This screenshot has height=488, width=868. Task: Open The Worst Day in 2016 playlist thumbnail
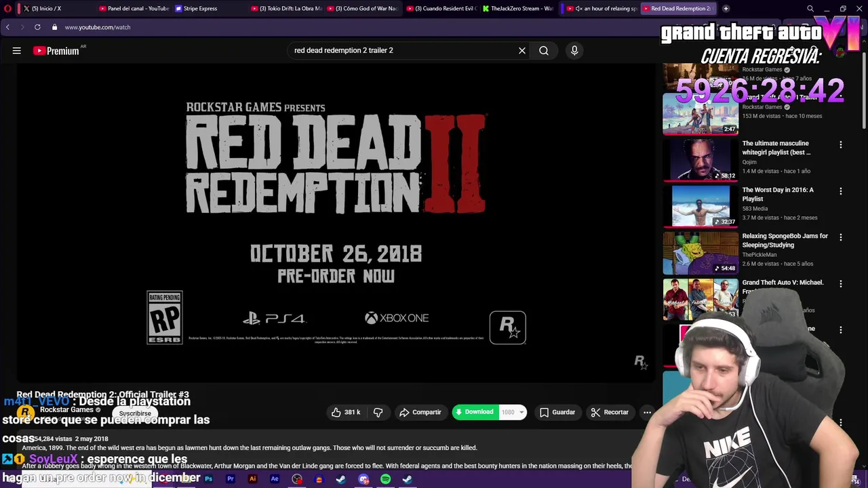pos(701,206)
